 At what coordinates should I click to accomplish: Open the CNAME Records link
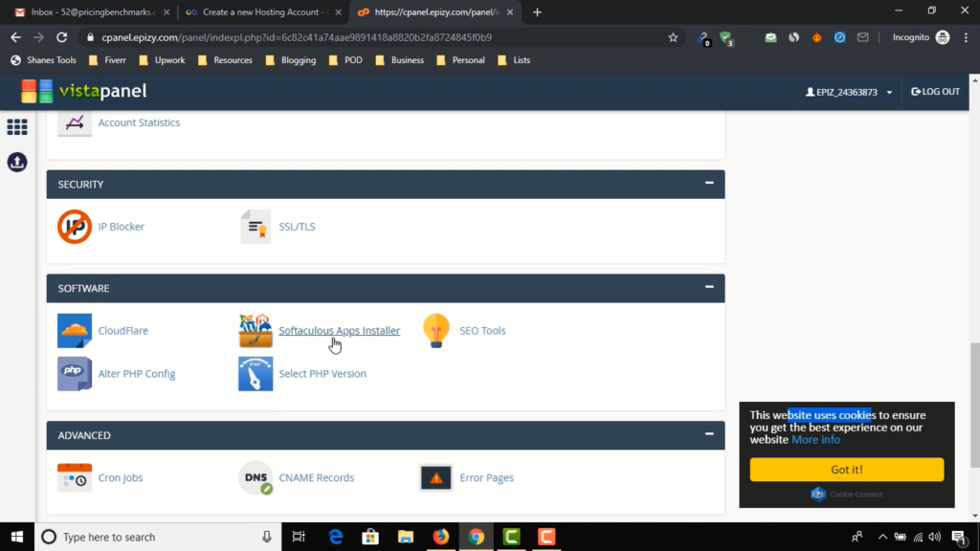316,477
